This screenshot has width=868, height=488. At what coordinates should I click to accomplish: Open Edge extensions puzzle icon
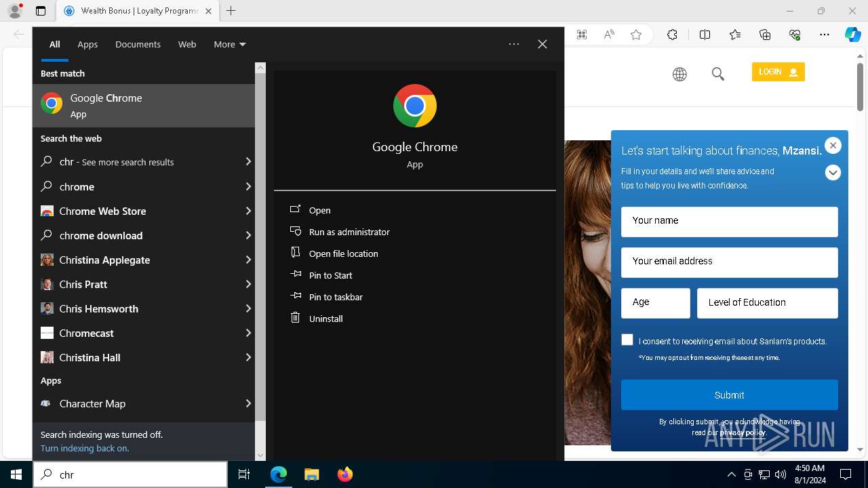click(672, 35)
